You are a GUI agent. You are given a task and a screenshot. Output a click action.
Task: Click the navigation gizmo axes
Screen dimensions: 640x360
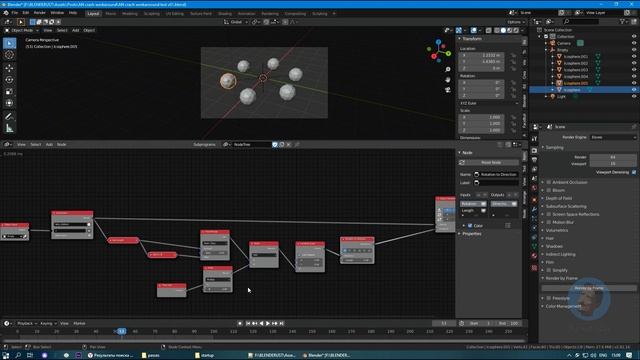point(439,51)
